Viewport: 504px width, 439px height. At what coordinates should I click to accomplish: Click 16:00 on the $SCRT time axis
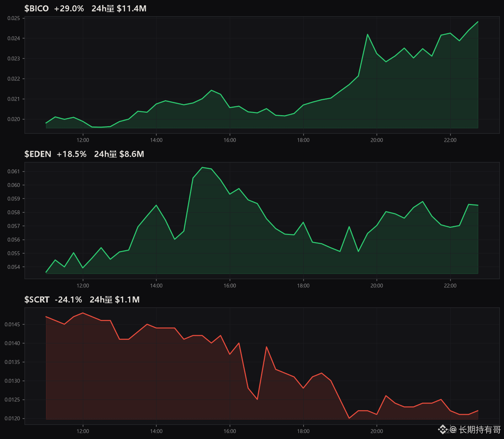(x=230, y=431)
